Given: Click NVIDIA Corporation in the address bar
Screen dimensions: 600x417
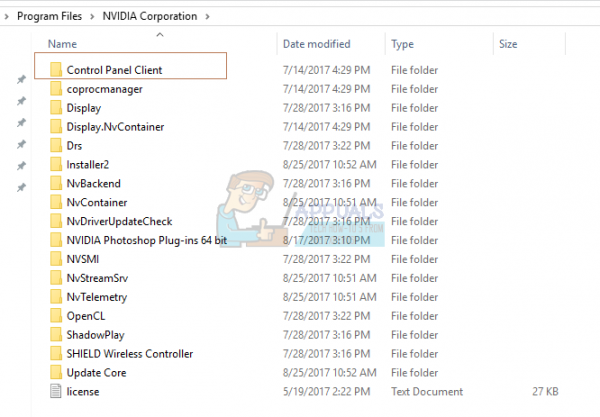Looking at the screenshot, I should tap(150, 16).
